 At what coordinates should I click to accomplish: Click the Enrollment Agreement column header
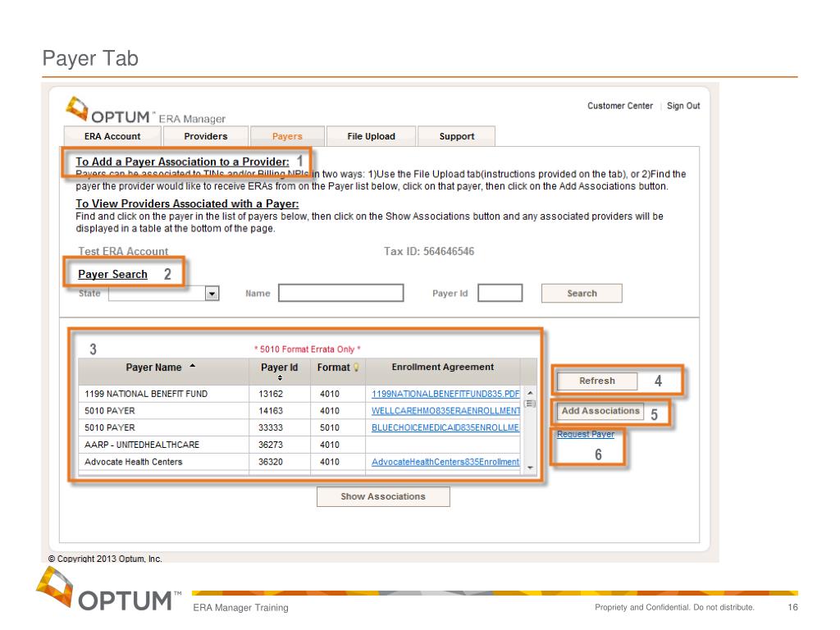point(442,367)
